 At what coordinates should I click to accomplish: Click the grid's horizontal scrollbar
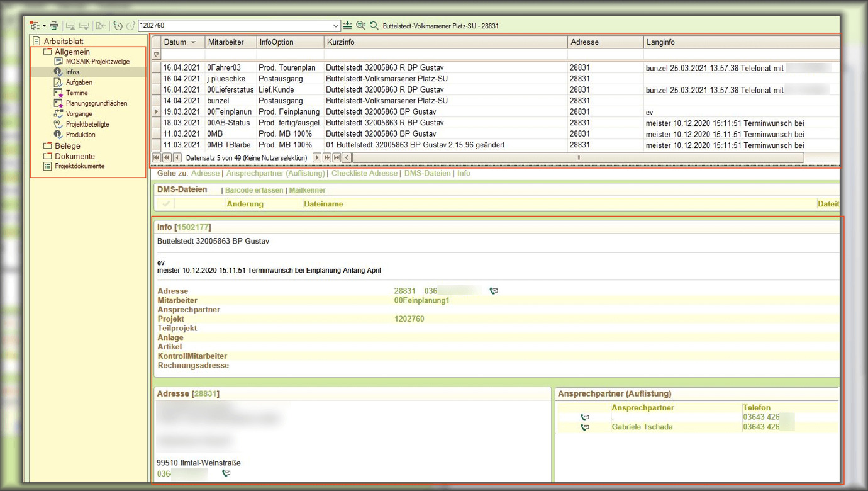577,158
